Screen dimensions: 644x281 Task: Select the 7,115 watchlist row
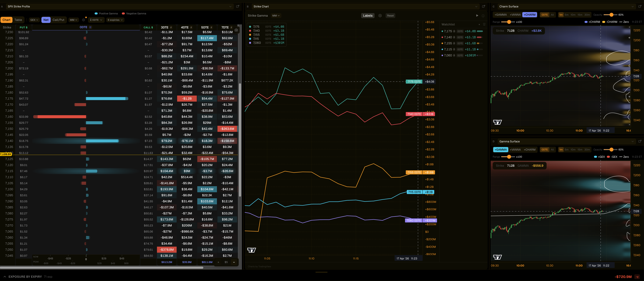point(462,49)
